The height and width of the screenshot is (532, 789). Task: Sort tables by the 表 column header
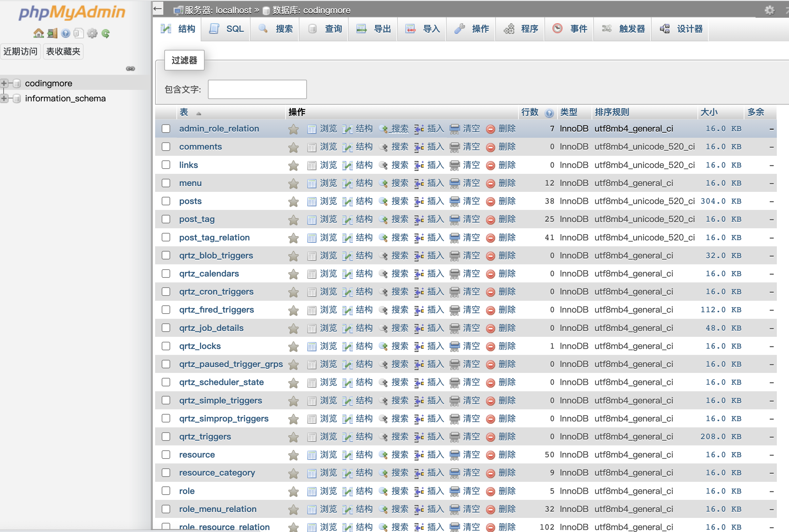(x=184, y=112)
